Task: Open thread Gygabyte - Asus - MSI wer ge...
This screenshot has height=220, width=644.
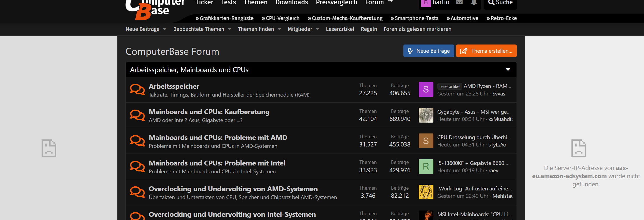Action: [474, 112]
